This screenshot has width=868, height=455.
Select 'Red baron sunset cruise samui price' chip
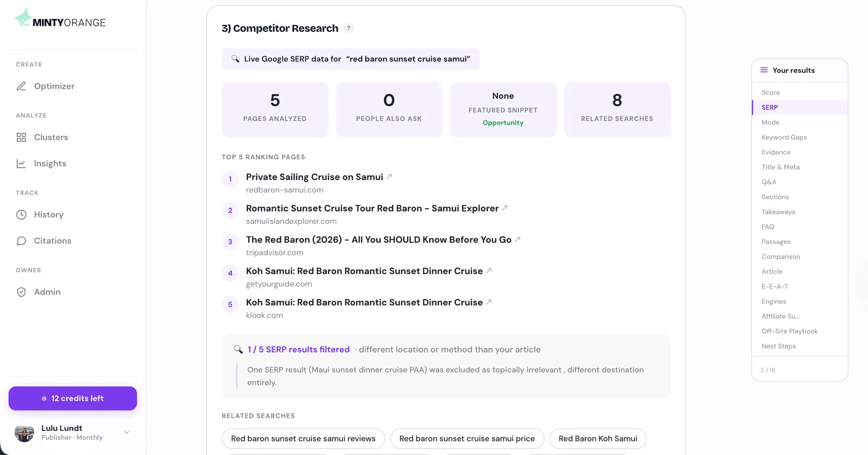tap(467, 438)
